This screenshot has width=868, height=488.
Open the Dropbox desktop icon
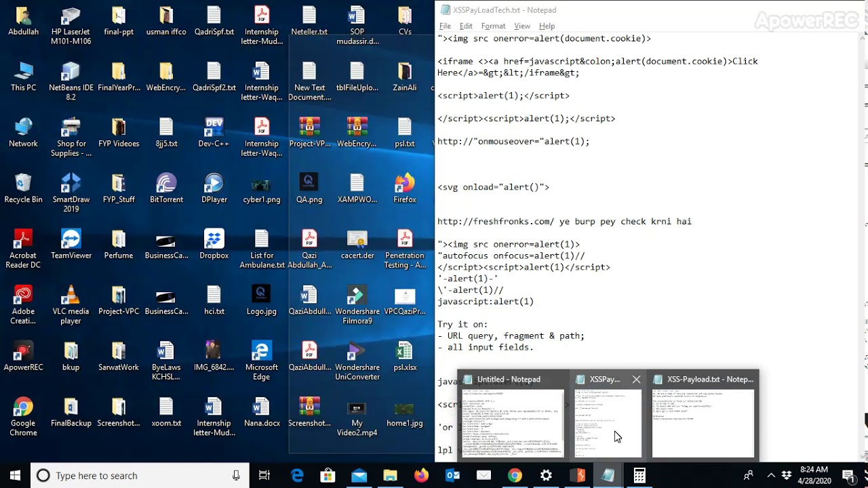tap(214, 244)
